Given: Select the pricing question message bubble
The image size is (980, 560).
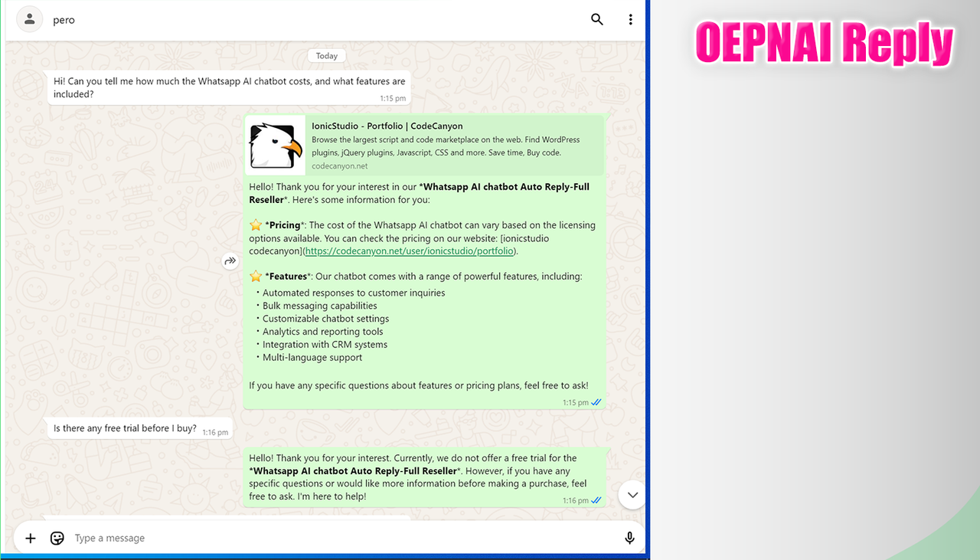Looking at the screenshot, I should [x=229, y=87].
